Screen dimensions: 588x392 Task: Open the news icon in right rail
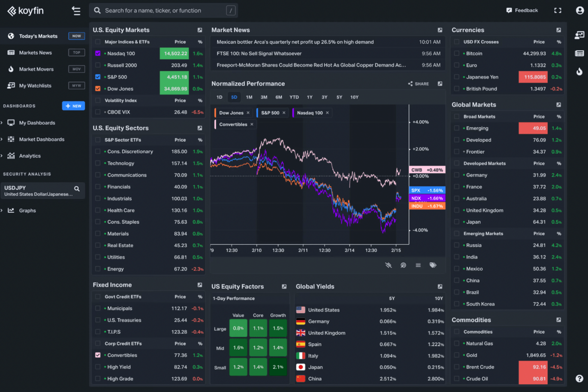pos(579,53)
